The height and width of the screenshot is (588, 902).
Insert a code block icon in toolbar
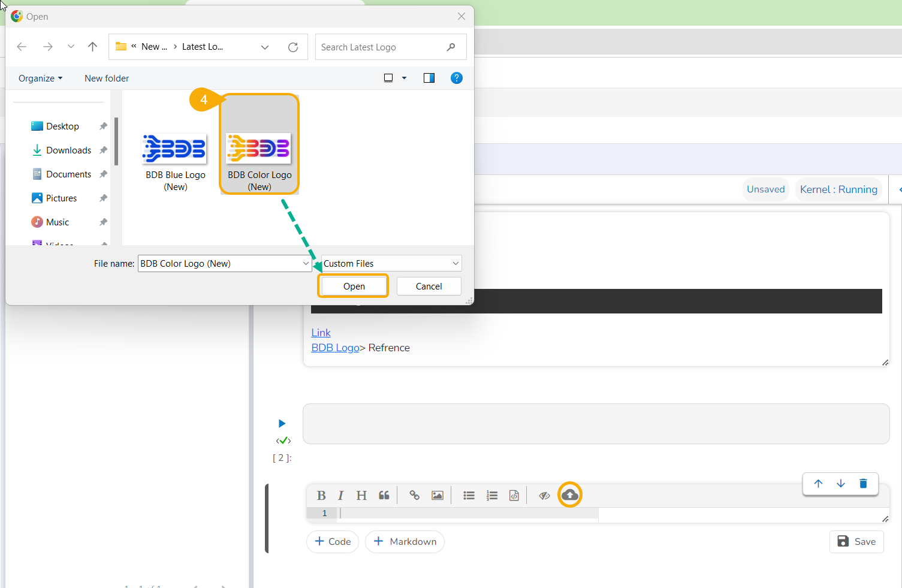point(514,495)
